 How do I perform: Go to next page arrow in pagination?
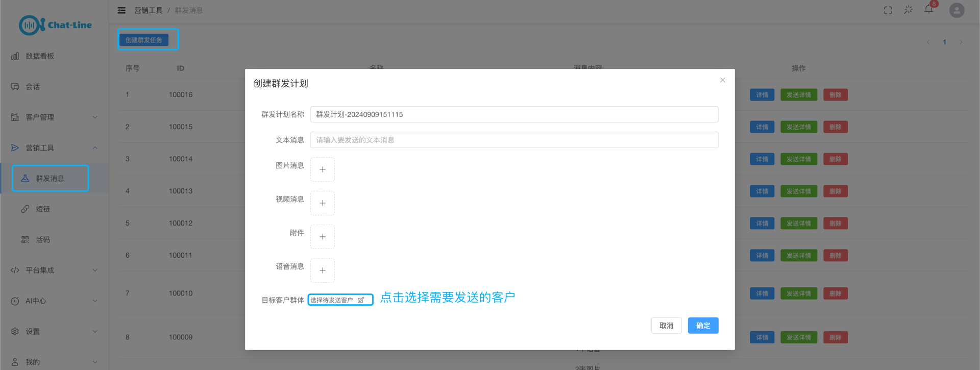click(x=961, y=42)
